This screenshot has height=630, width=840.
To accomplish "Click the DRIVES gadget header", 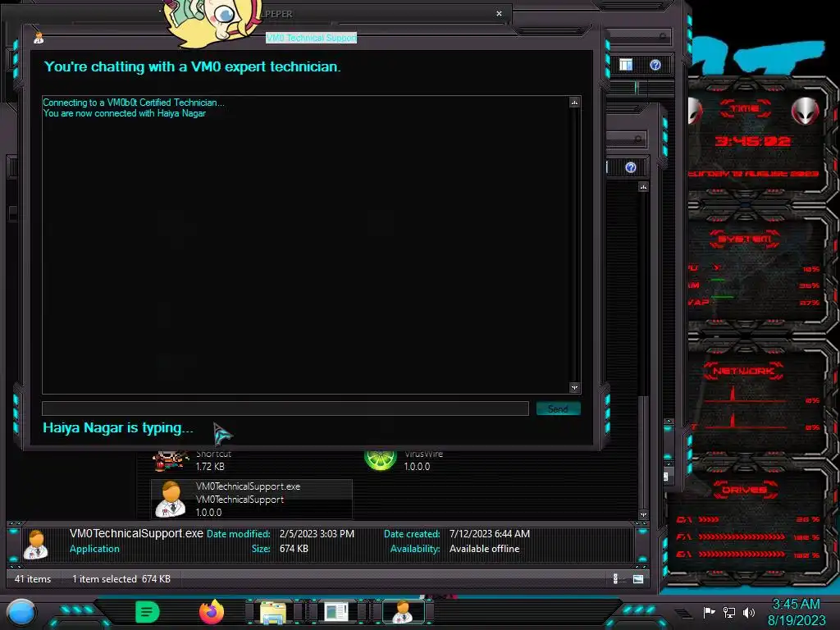I will pos(743,490).
